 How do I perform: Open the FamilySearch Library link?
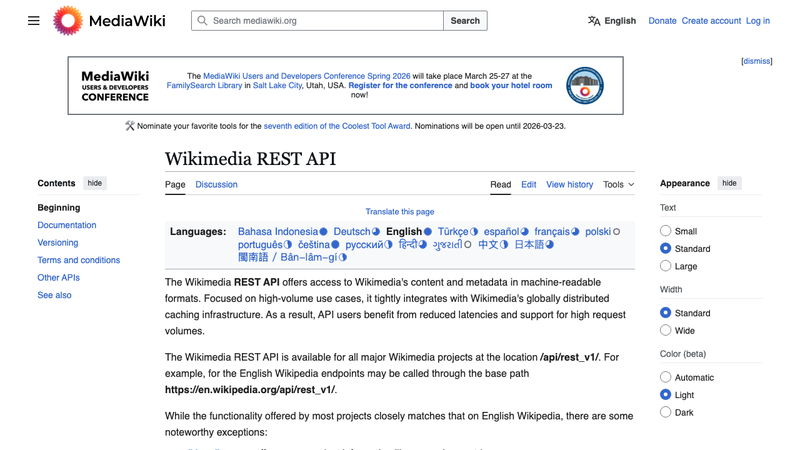coord(204,85)
